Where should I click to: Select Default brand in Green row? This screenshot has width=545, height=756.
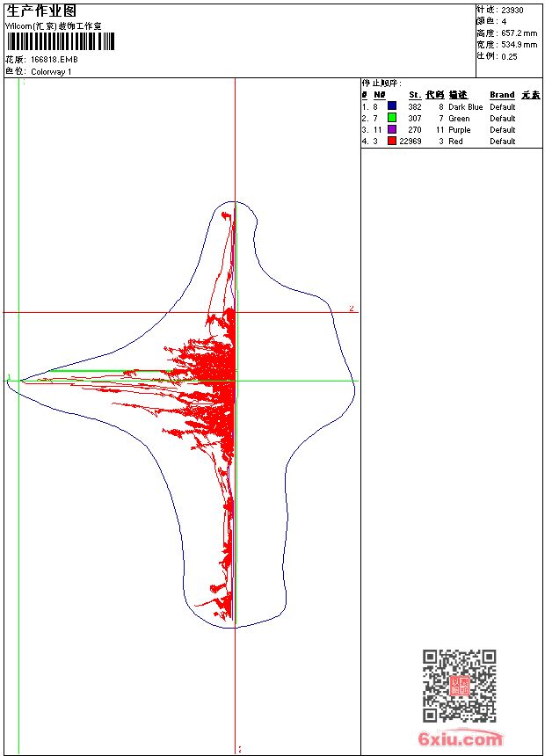point(503,119)
